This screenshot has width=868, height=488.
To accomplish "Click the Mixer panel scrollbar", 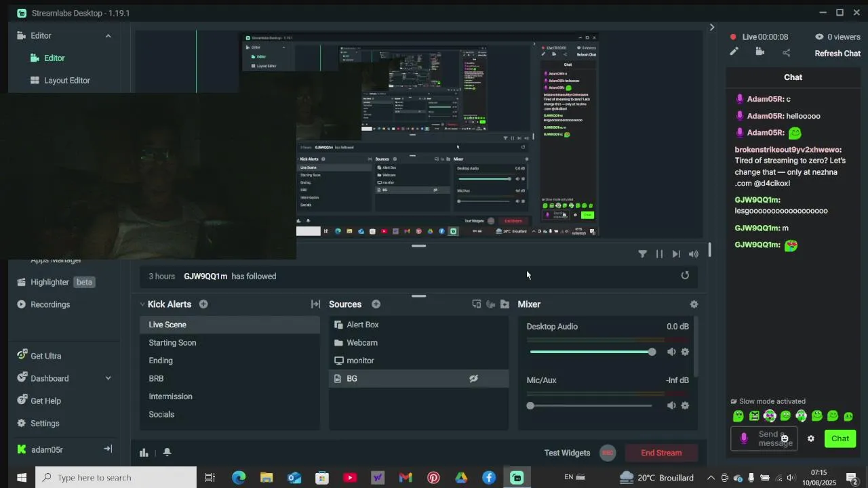I will 696,347.
